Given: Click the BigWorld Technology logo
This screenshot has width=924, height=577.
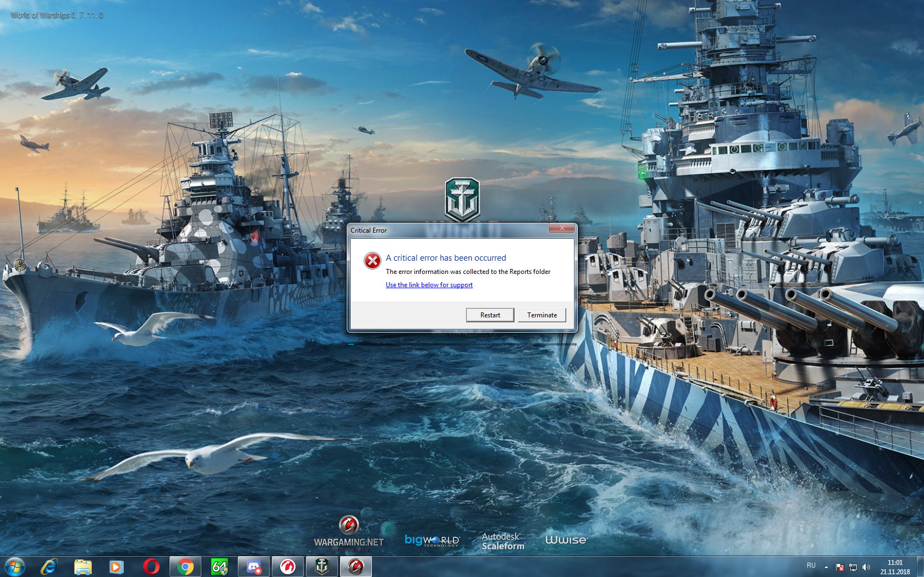Looking at the screenshot, I should point(432,540).
